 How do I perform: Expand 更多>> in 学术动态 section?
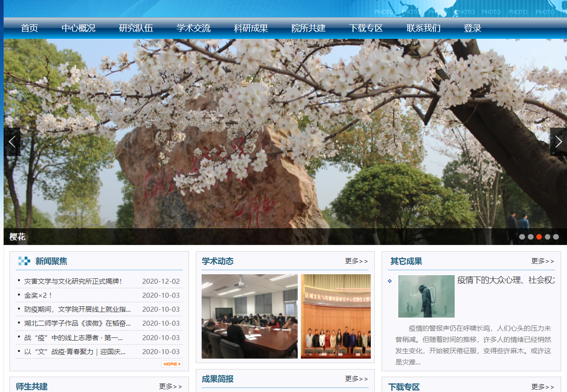356,261
